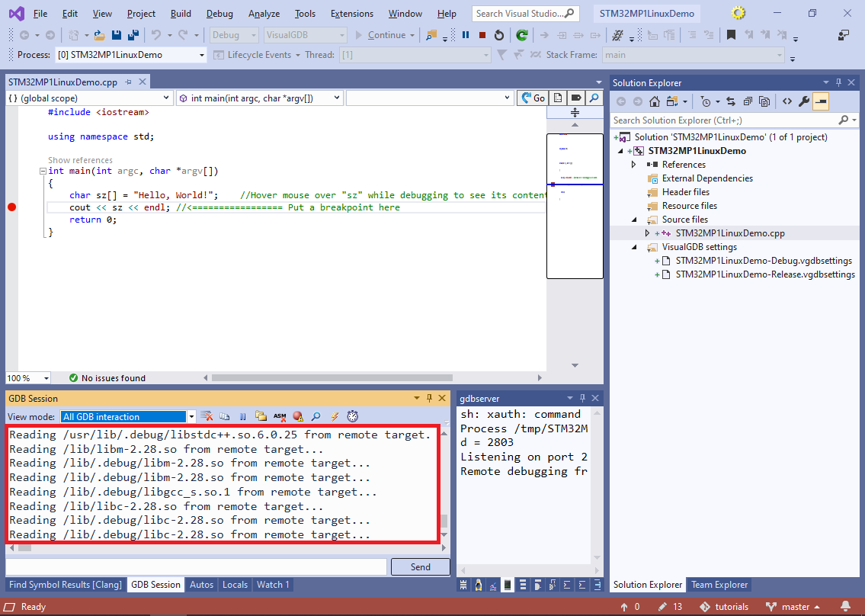This screenshot has height=616, width=865.
Task: Open the Debug menu
Action: point(219,14)
